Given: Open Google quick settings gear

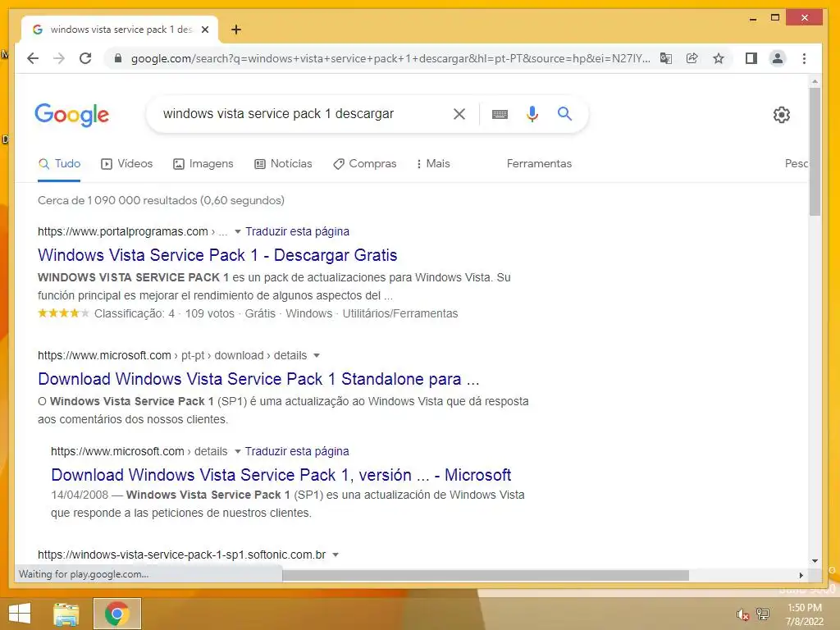Looking at the screenshot, I should [782, 115].
